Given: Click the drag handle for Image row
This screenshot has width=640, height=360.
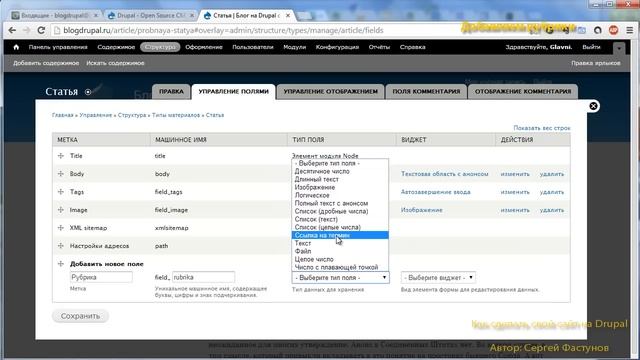Looking at the screenshot, I should [x=61, y=210].
